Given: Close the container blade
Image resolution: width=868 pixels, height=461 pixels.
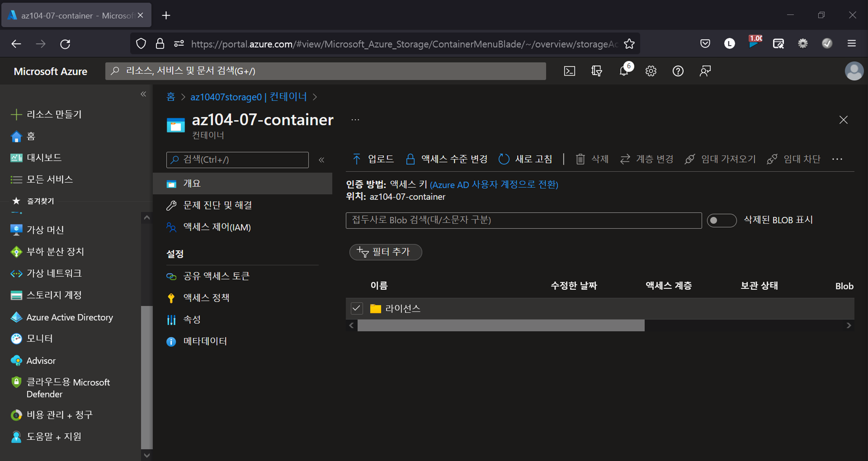Looking at the screenshot, I should coord(843,120).
